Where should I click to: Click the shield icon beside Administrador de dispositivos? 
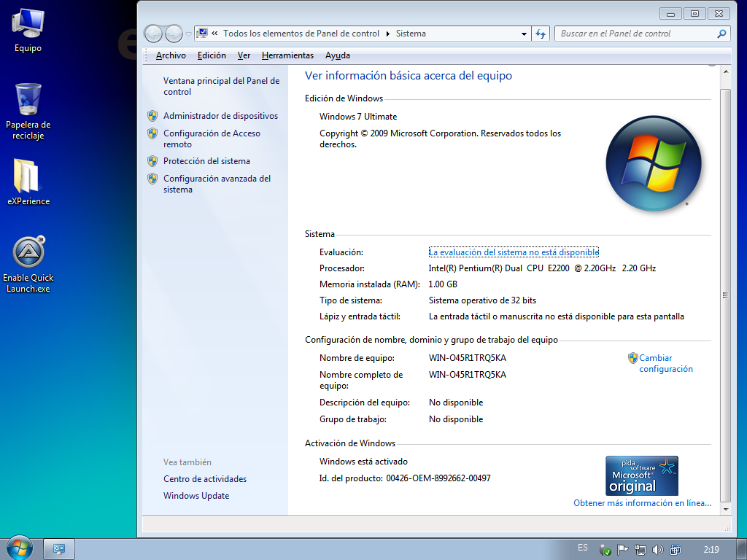coord(152,116)
